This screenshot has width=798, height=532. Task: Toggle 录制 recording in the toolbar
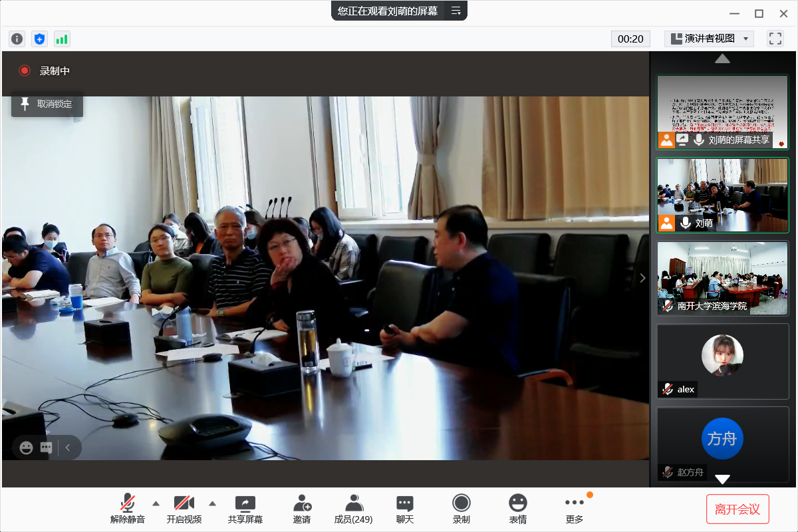click(x=462, y=509)
